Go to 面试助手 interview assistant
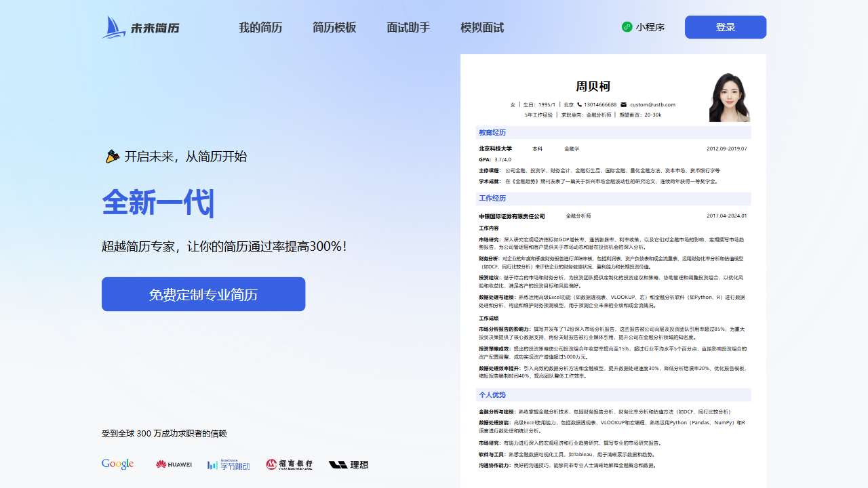The height and width of the screenshot is (488, 868). [x=408, y=28]
